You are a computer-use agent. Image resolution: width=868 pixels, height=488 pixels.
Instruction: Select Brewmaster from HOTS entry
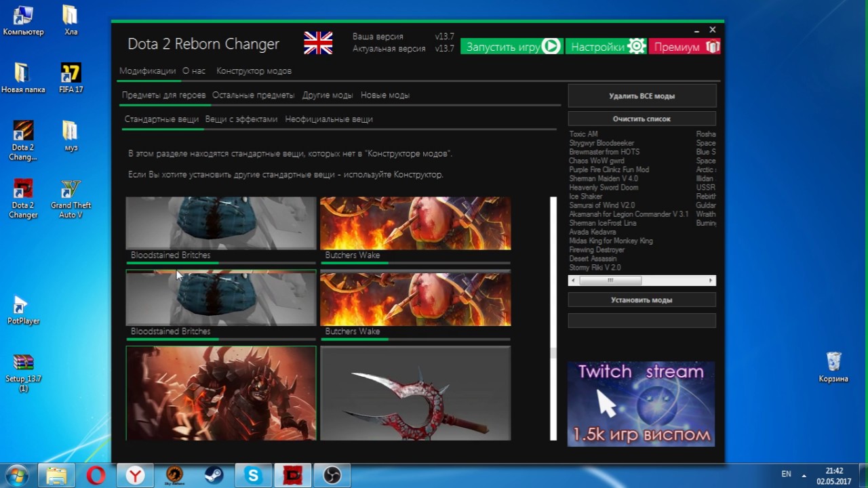[x=604, y=152]
